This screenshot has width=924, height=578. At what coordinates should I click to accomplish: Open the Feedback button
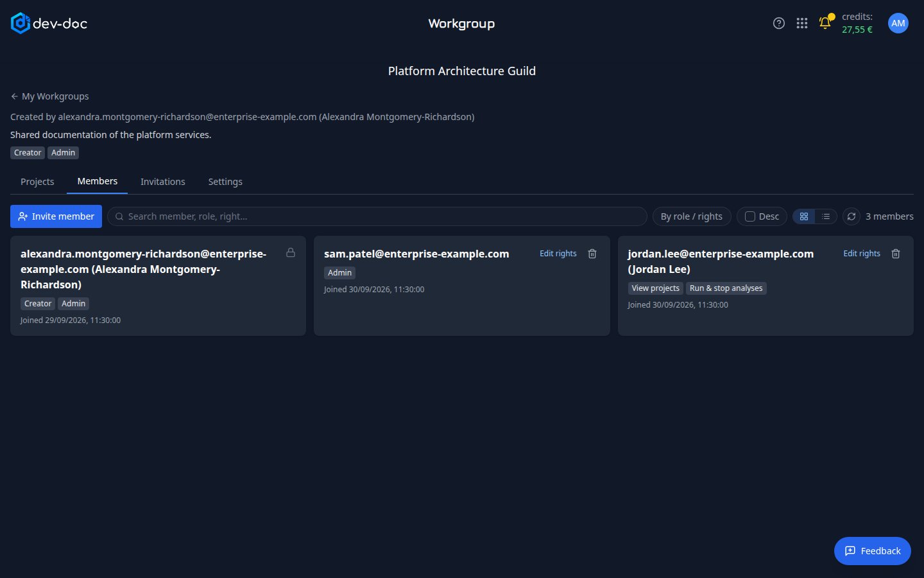click(x=873, y=551)
